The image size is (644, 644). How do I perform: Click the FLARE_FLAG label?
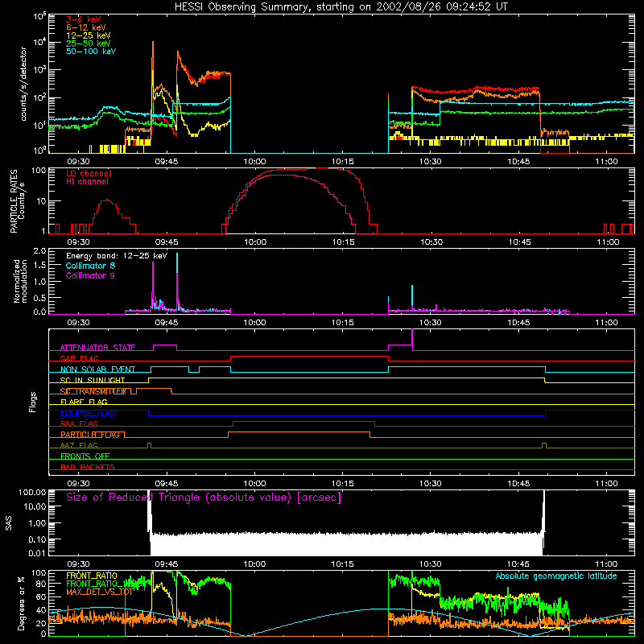click(84, 402)
